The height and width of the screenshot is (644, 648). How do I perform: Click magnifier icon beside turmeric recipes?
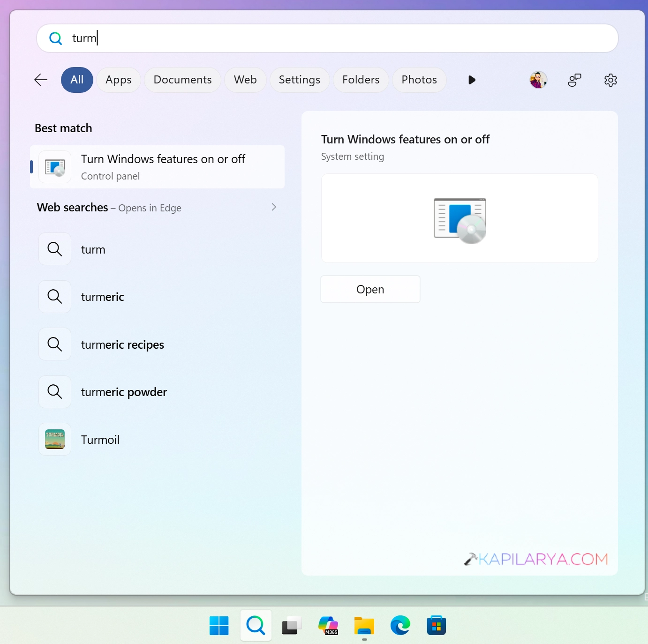(55, 344)
